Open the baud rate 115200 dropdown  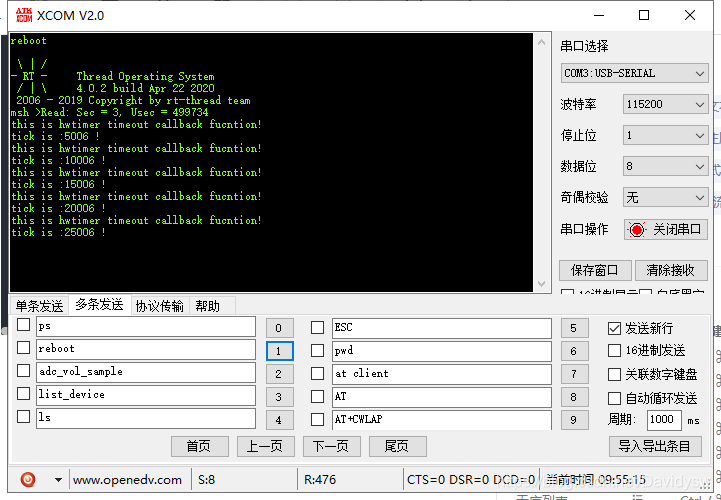coord(665,104)
